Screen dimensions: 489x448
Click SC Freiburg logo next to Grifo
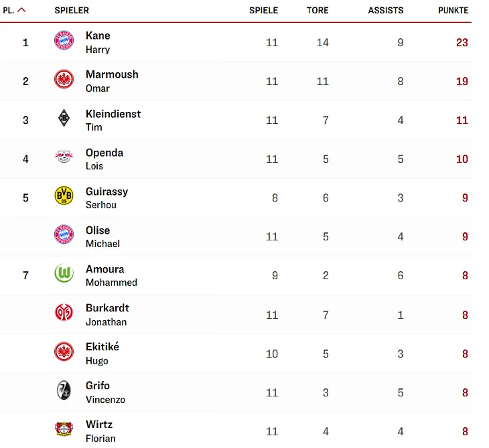click(x=64, y=390)
